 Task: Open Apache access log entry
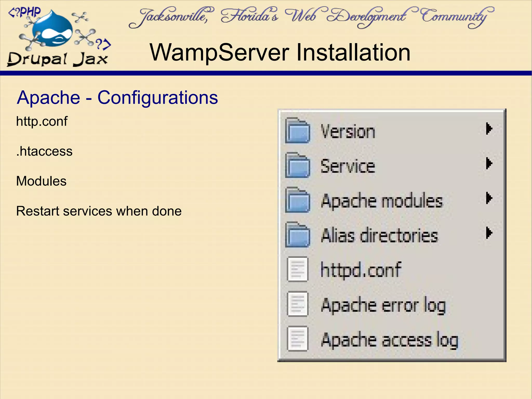[x=392, y=339]
